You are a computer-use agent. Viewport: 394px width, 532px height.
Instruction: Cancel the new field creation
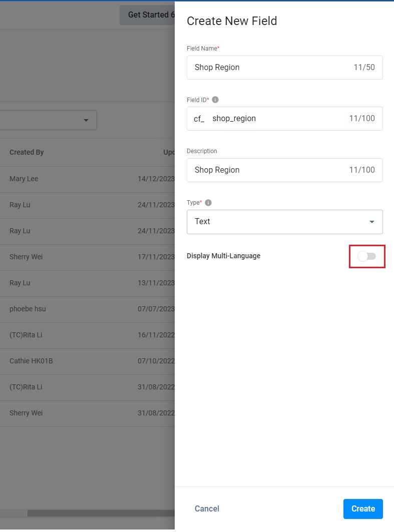point(207,508)
